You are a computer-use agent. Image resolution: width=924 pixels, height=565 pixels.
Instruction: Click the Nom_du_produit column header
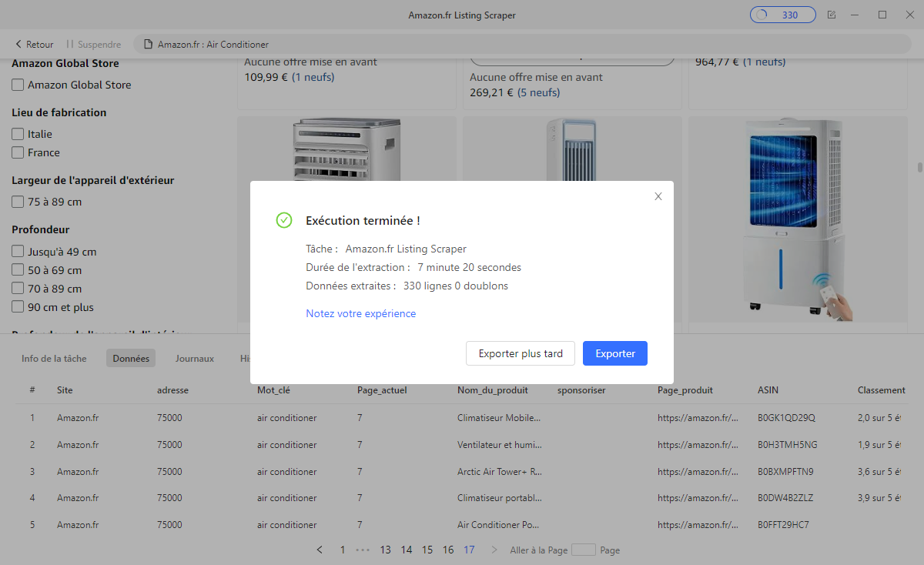pos(493,390)
